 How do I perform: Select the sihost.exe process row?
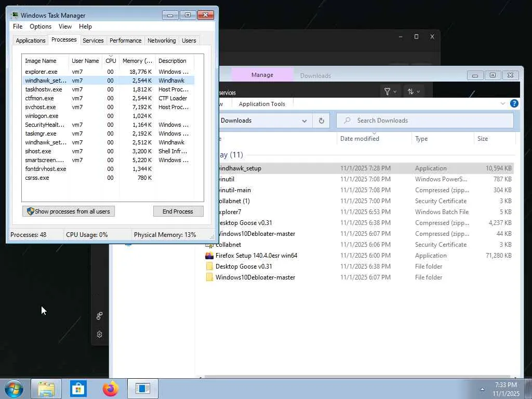[108, 151]
